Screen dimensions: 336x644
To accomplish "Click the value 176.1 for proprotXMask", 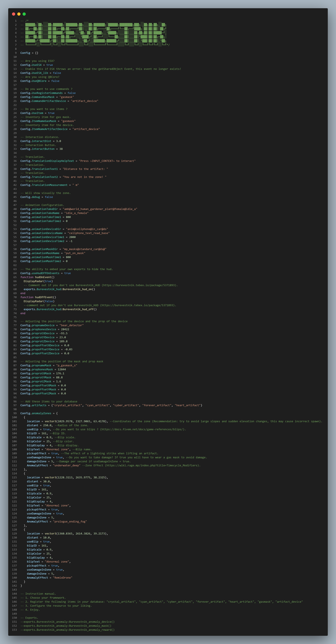I will pyautogui.click(x=60, y=373).
